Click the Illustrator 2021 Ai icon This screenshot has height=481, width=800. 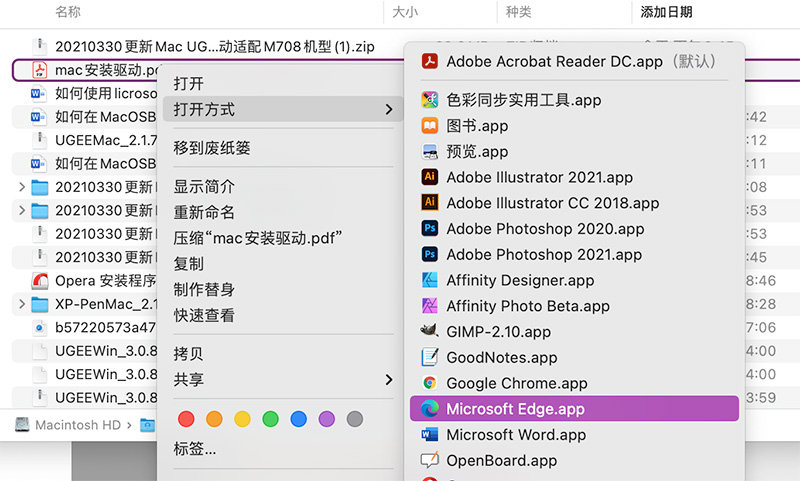[x=430, y=177]
